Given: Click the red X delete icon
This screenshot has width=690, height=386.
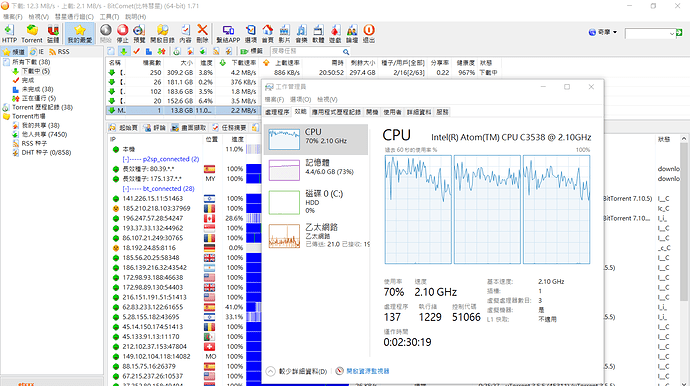Looking at the screenshot, I should [x=202, y=34].
